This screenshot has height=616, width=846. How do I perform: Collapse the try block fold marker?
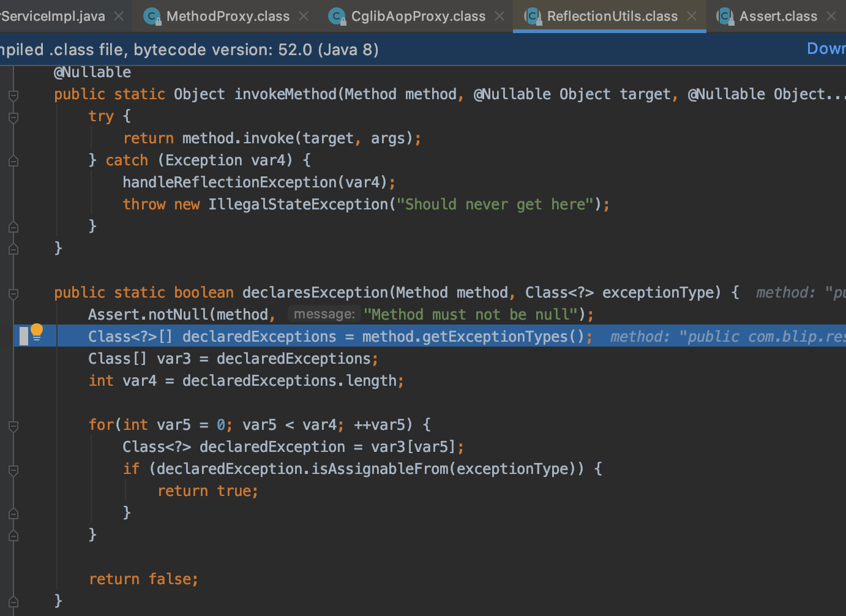point(13,117)
